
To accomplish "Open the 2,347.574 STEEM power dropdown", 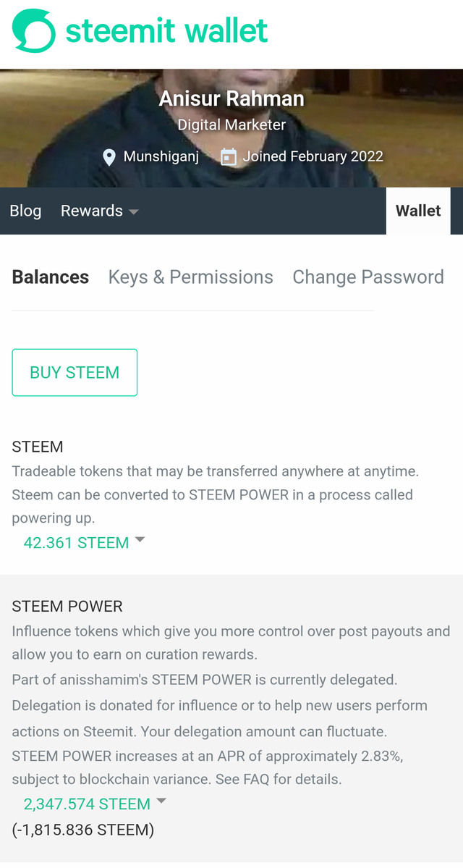I will pos(87,804).
